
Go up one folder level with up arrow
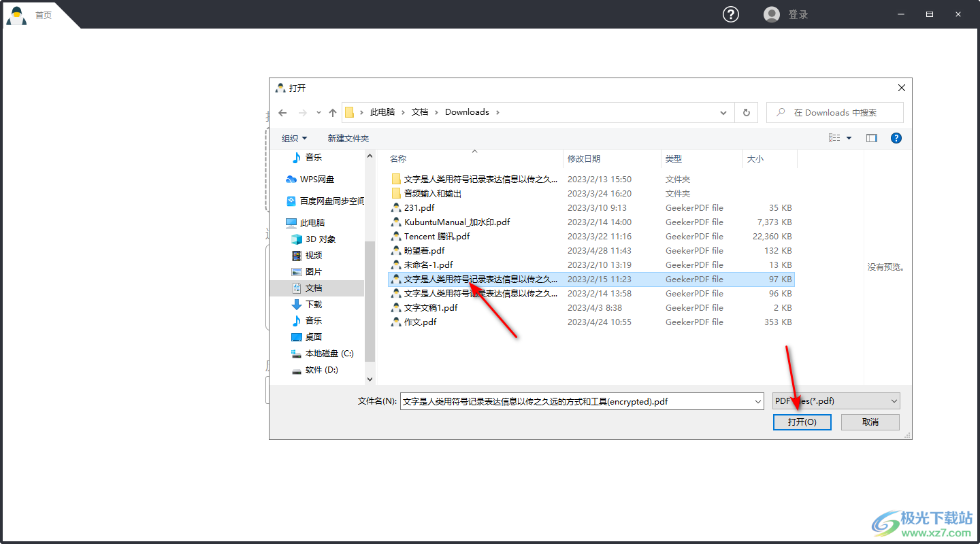pos(333,113)
